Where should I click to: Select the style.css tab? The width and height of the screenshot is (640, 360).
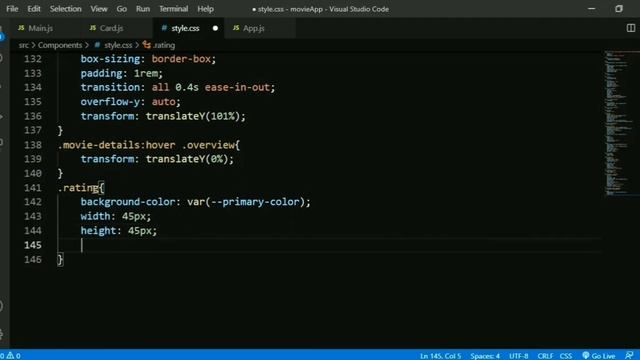185,28
